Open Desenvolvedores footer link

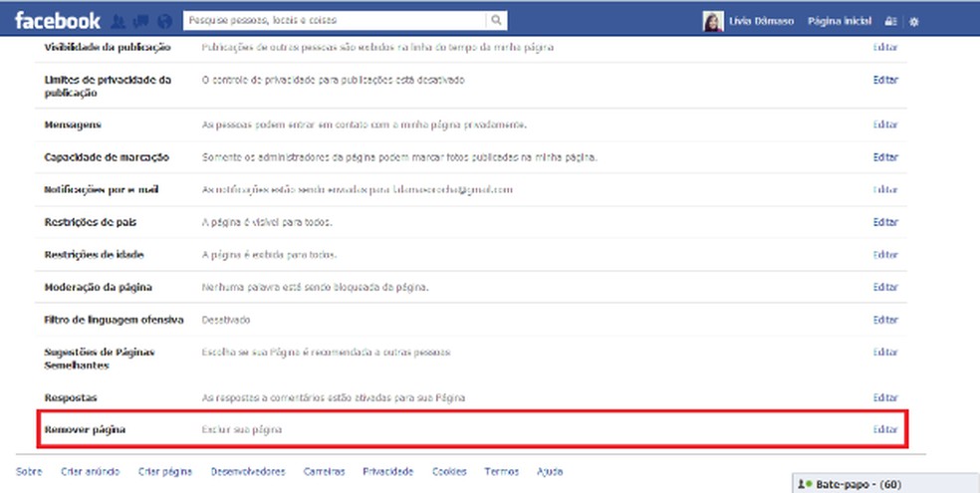(248, 472)
